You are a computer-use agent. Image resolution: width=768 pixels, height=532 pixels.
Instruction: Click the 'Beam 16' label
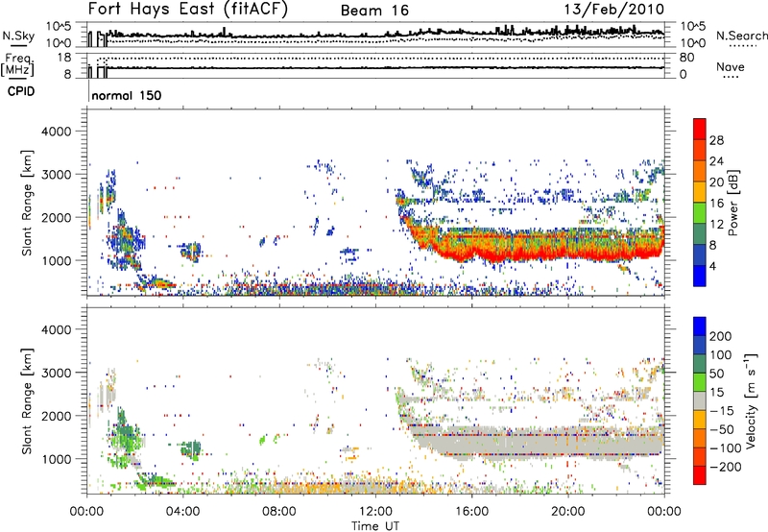374,11
